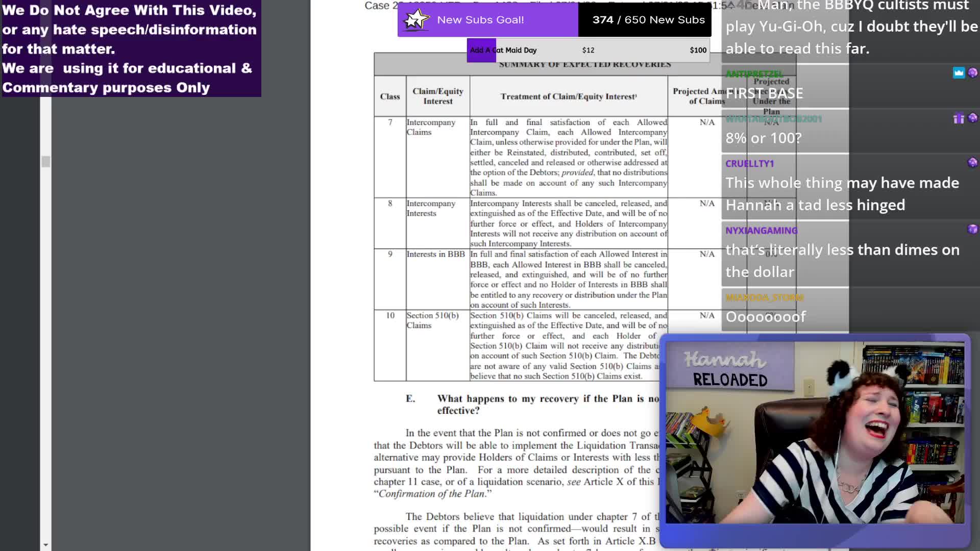This screenshot has height=551, width=980.
Task: Click the purple gem badge next to CRUELLTY1
Action: 972,162
